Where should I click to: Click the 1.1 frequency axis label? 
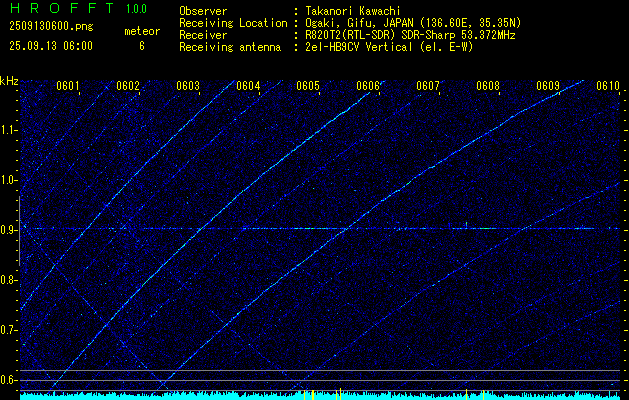click(x=8, y=130)
